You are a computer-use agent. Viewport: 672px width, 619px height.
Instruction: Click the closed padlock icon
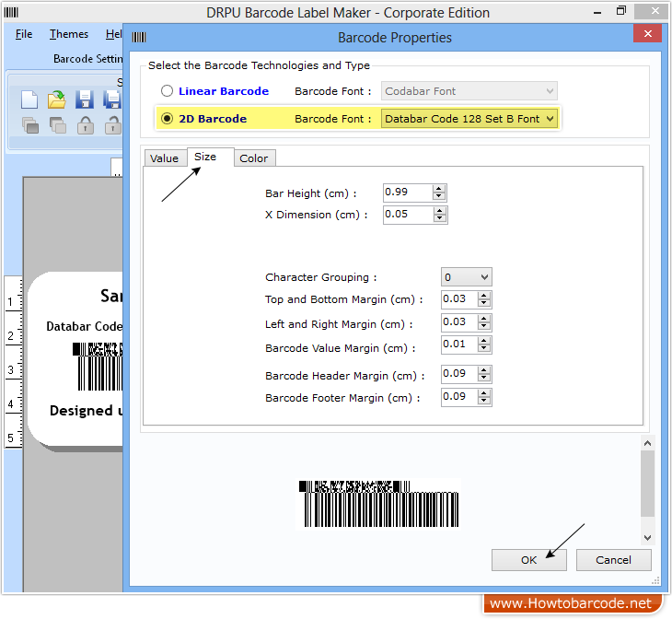tap(86, 125)
